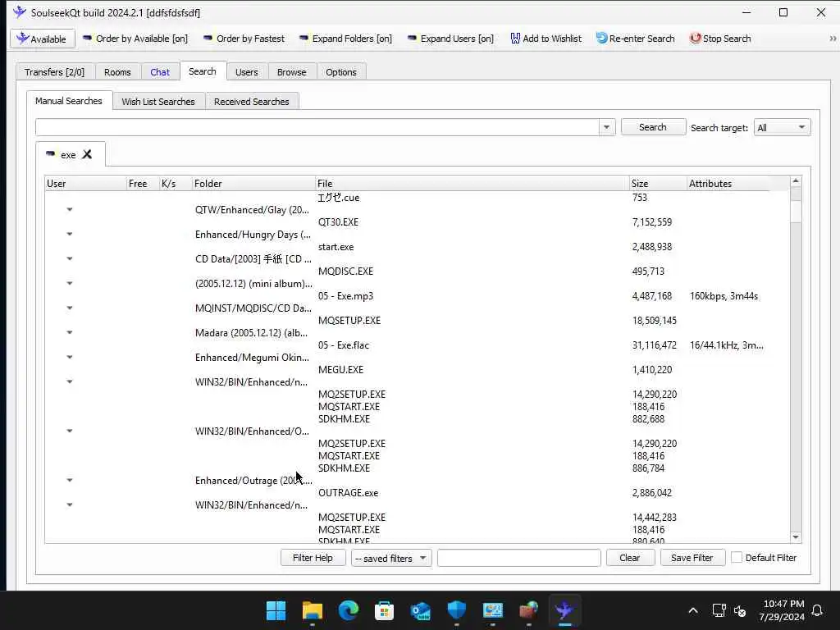Open the notifications bell icon
The height and width of the screenshot is (630, 840).
pyautogui.click(x=818, y=610)
